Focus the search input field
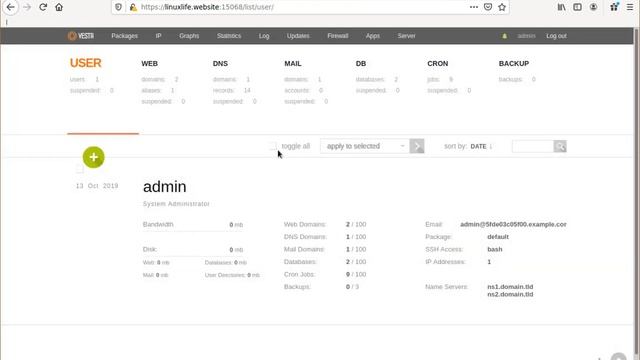Image resolution: width=640 pixels, height=360 pixels. [x=533, y=146]
